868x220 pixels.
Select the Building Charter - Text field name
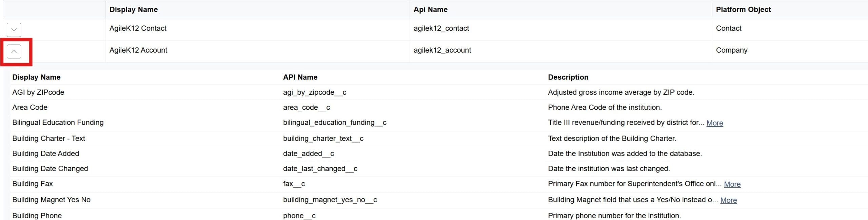48,138
